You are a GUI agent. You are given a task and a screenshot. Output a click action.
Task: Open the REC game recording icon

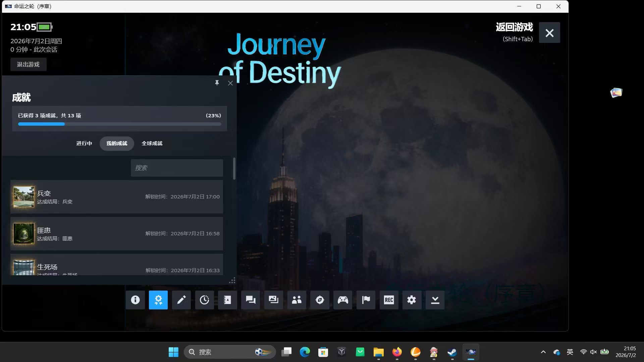coord(389,300)
